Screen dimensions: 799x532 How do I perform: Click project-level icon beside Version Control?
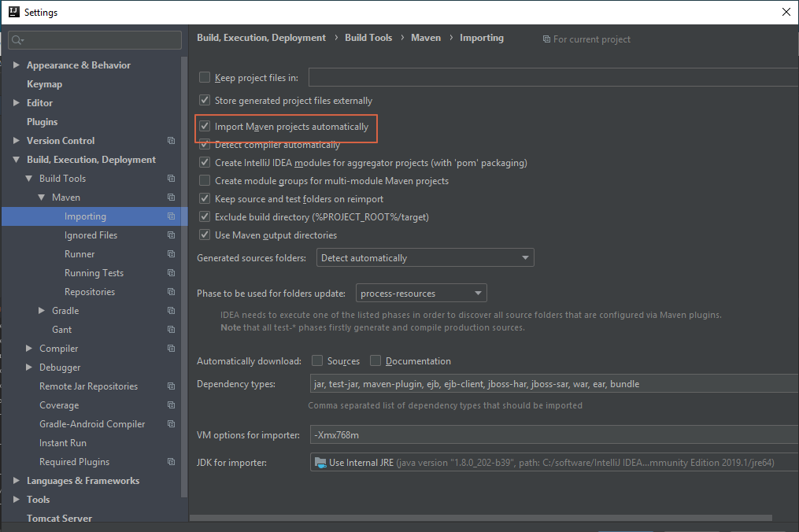[172, 141]
